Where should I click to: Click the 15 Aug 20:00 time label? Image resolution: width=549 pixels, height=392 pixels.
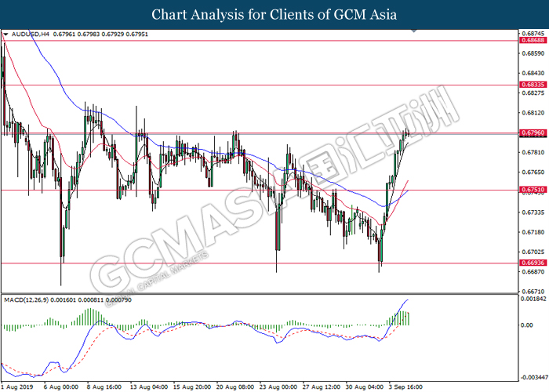(192, 387)
